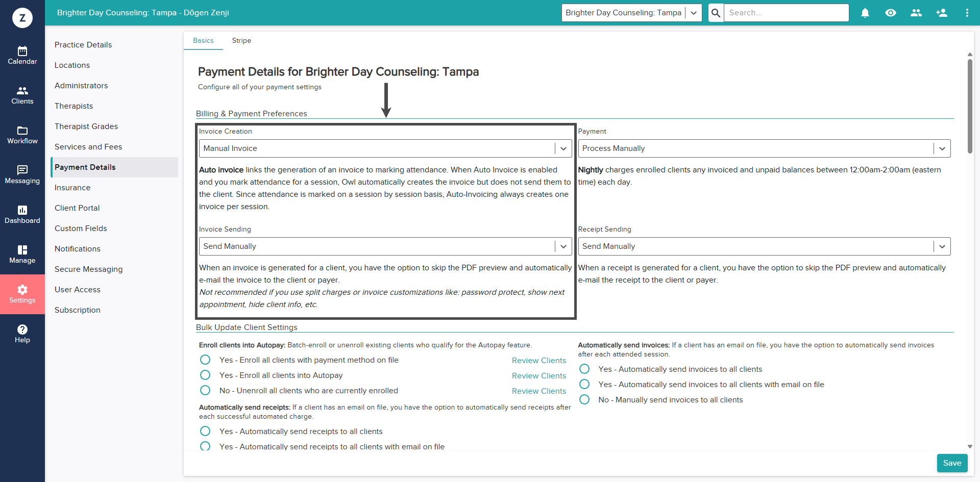Open the Help question mark icon
The height and width of the screenshot is (482, 980).
pos(22,329)
